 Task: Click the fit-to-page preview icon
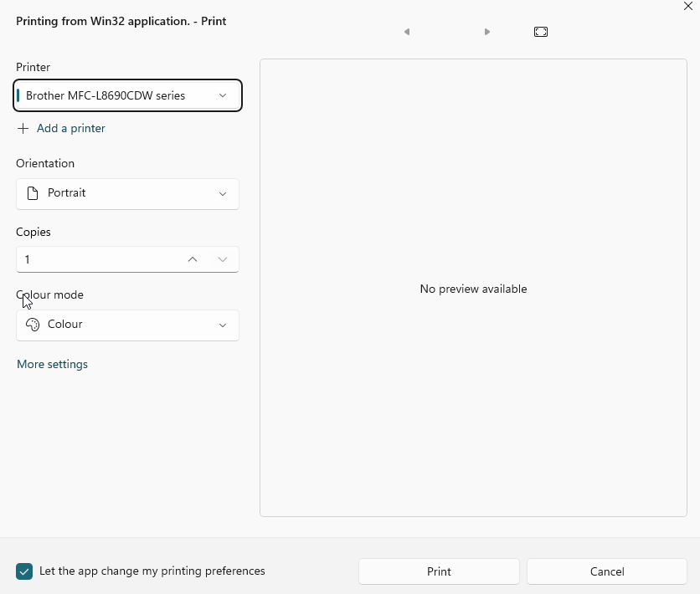coord(541,32)
